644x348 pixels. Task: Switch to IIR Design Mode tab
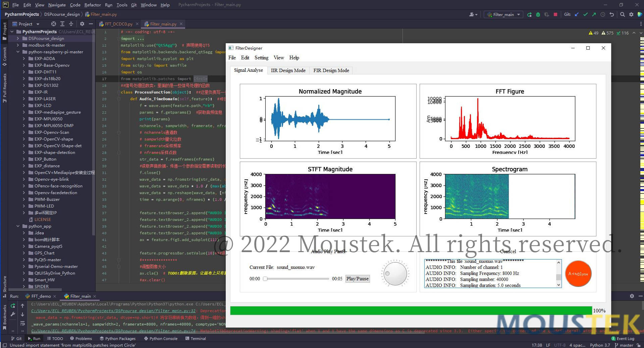coord(288,70)
